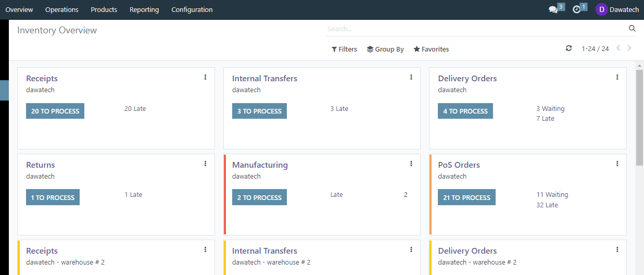
Task: Open the Configuration menu
Action: tap(192, 9)
